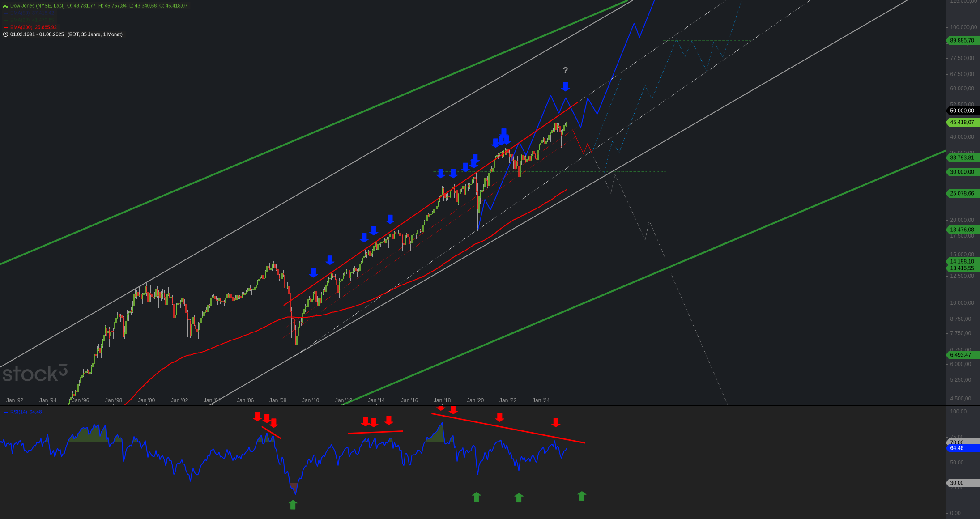Click the 45.418,07 current price tag
The height and width of the screenshot is (519, 980).
tap(963, 122)
